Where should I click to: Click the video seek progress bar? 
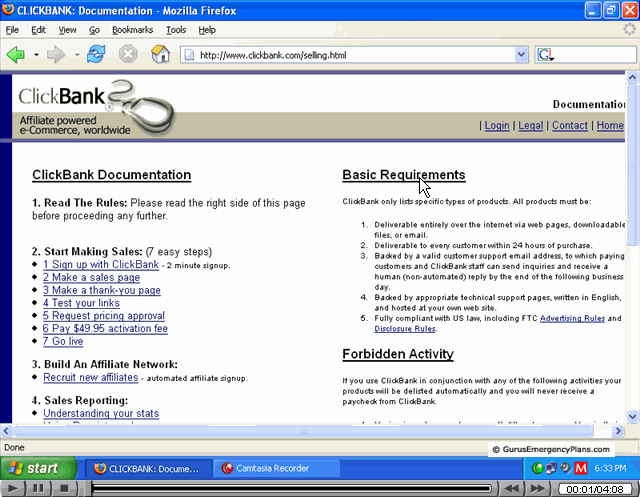click(x=291, y=488)
